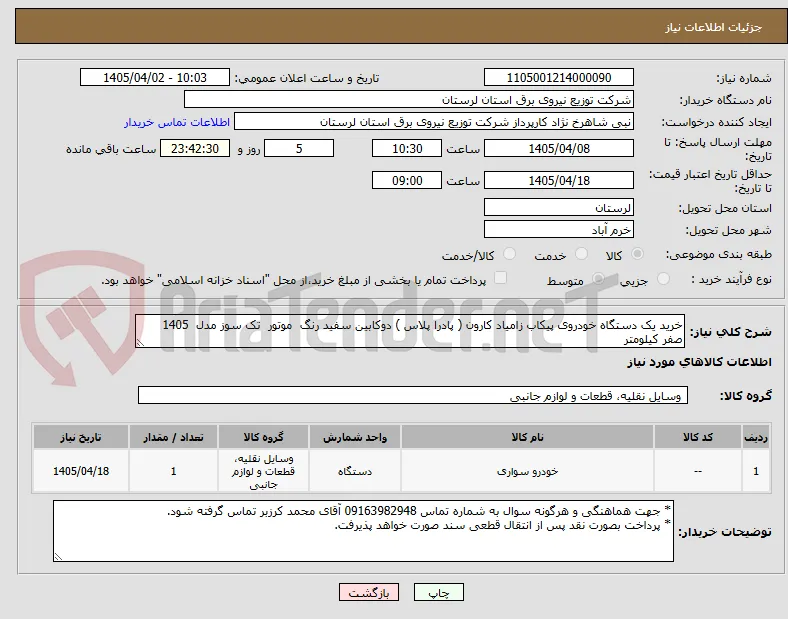Click the validity time 09:00 field
788x619 pixels.
coord(407,180)
